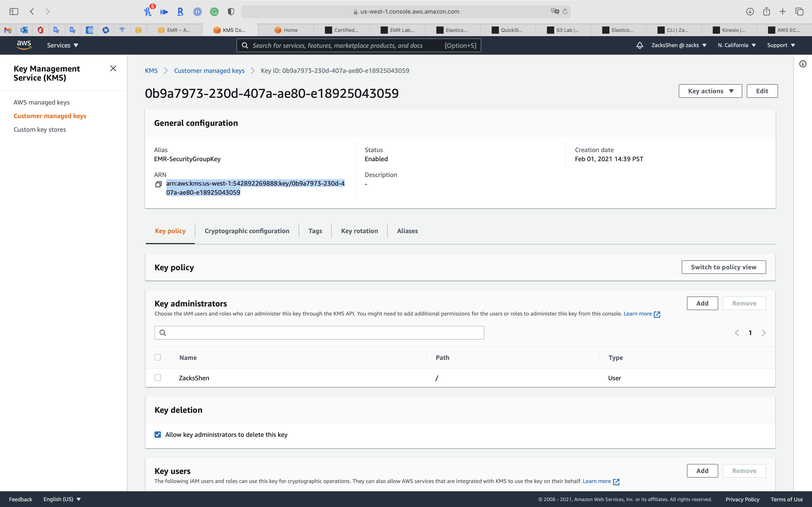Follow Customer managed keys breadcrumb link
The height and width of the screenshot is (507, 812).
point(209,70)
